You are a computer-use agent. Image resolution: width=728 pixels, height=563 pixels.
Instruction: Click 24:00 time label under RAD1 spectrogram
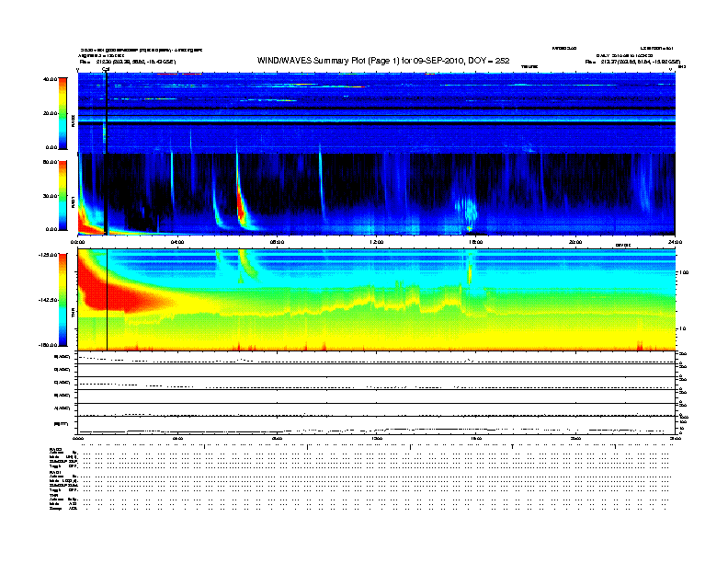coord(675,242)
